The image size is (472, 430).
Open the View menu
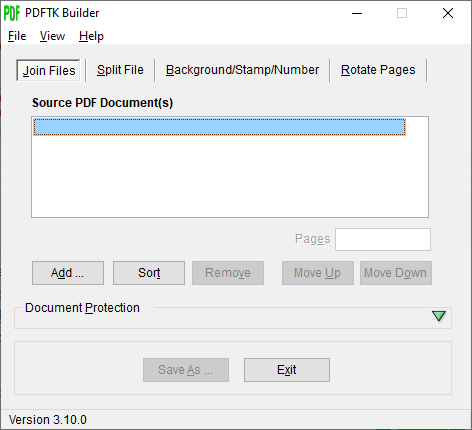click(52, 36)
